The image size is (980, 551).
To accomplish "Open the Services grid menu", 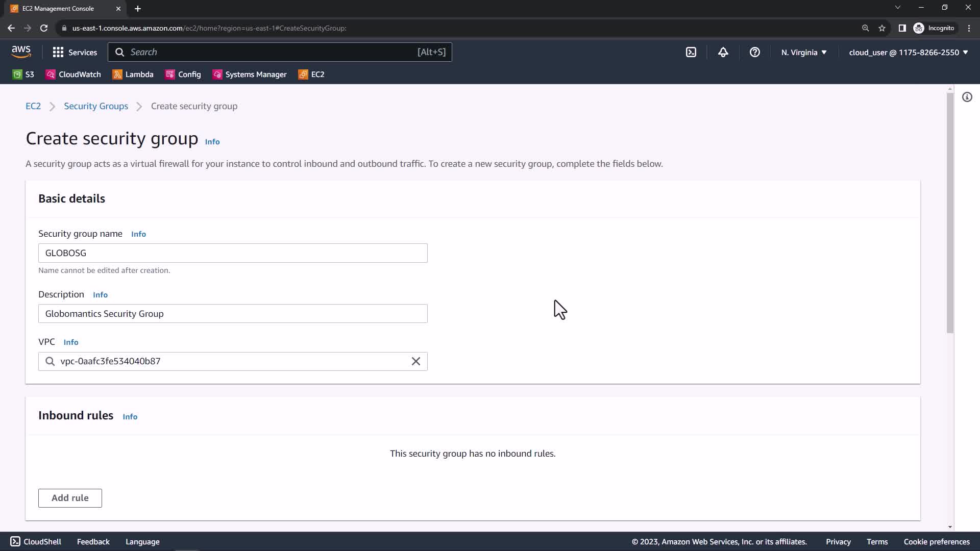I will tap(75, 52).
